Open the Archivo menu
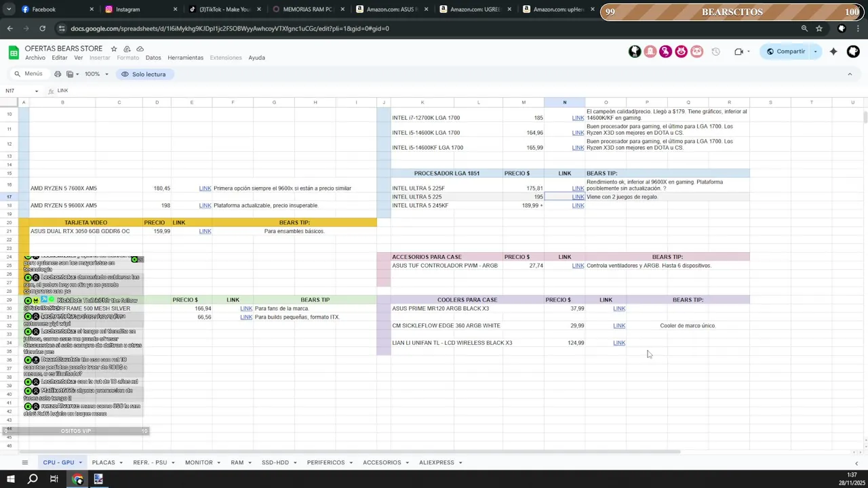Screen dimensions: 868x488 35,58
